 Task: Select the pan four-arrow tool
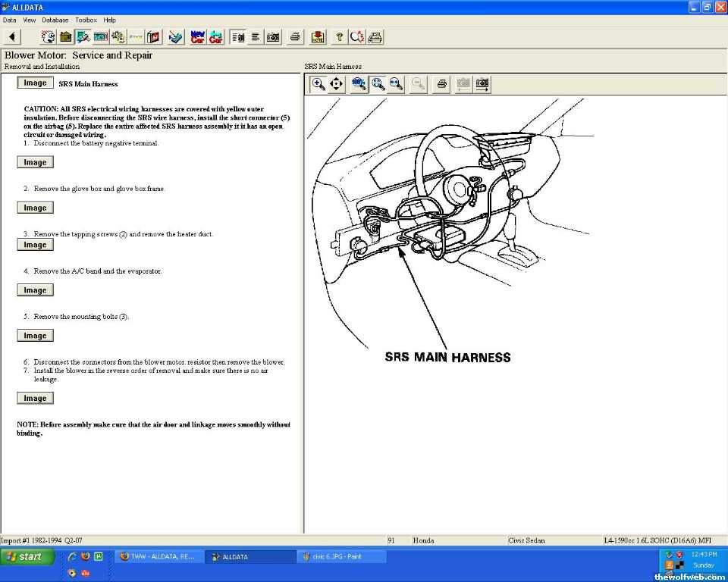(337, 84)
